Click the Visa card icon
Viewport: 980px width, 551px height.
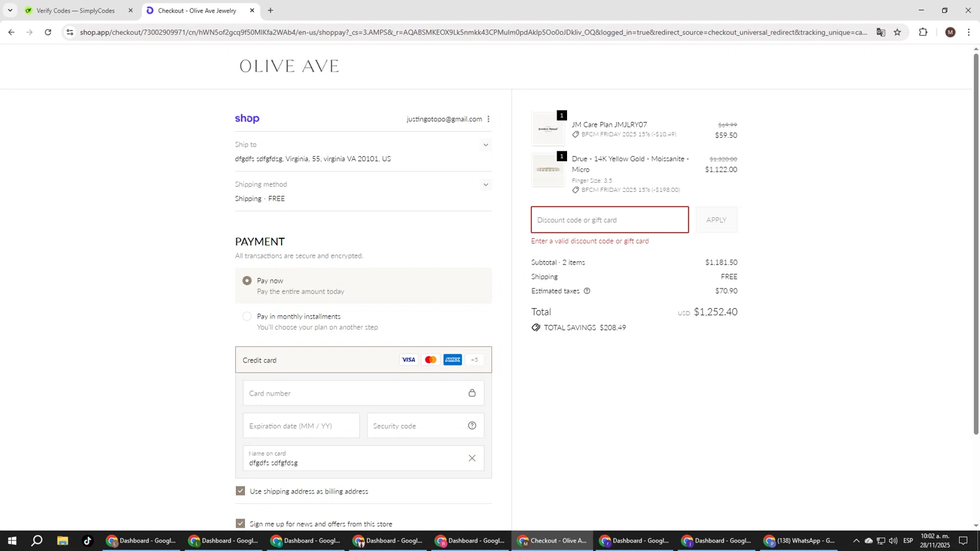pyautogui.click(x=408, y=360)
